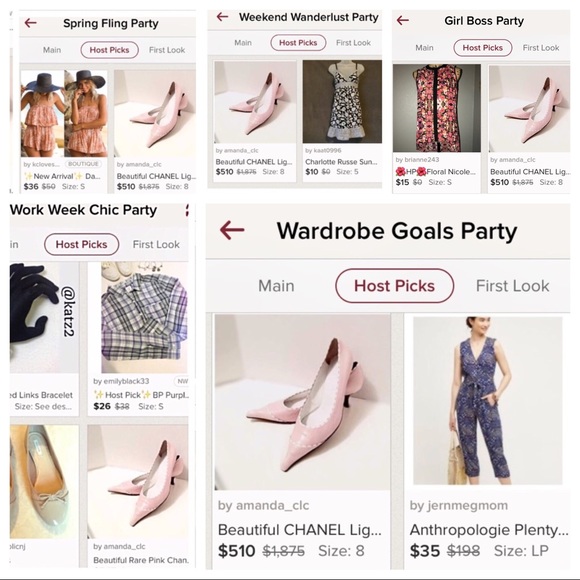Image resolution: width=580 pixels, height=580 pixels.
Task: Open First Look tab in Wardrobe Goals Party
Action: point(512,286)
